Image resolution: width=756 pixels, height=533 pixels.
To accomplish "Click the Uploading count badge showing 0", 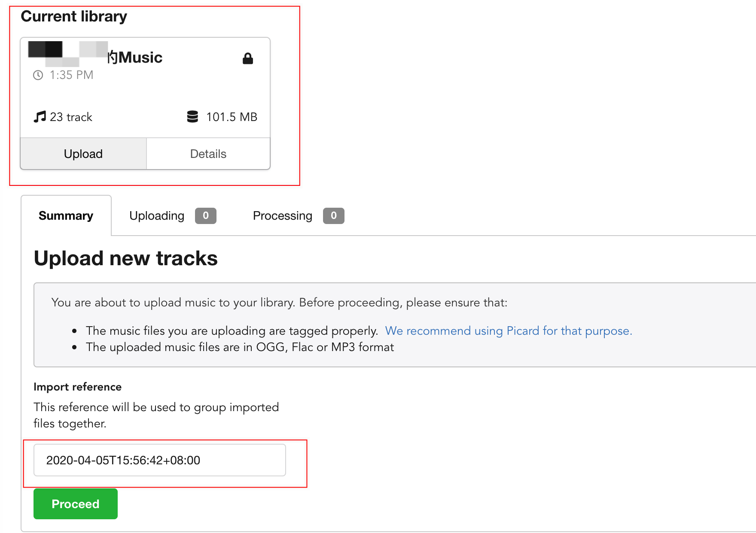I will point(206,215).
